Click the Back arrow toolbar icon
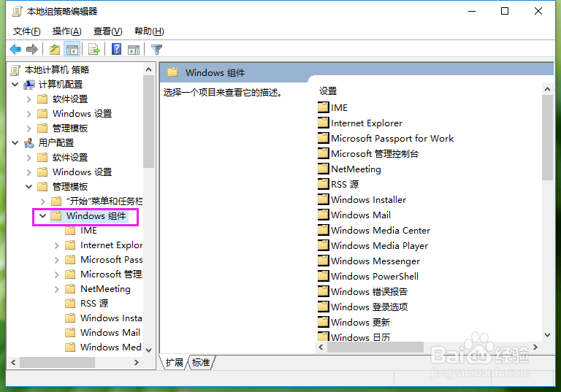Image resolution: width=561 pixels, height=392 pixels. (x=15, y=50)
